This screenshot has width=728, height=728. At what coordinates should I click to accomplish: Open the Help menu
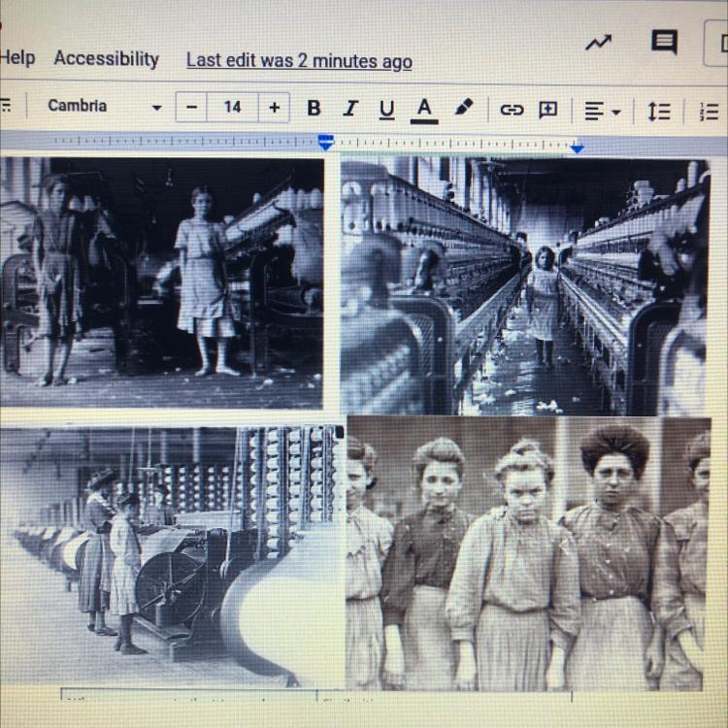[x=17, y=57]
